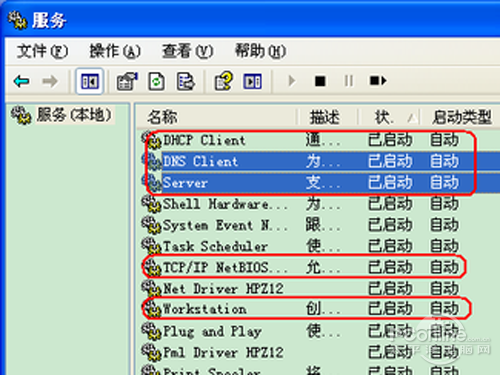Click the Pause Service button
500x375 pixels.
pos(349,81)
